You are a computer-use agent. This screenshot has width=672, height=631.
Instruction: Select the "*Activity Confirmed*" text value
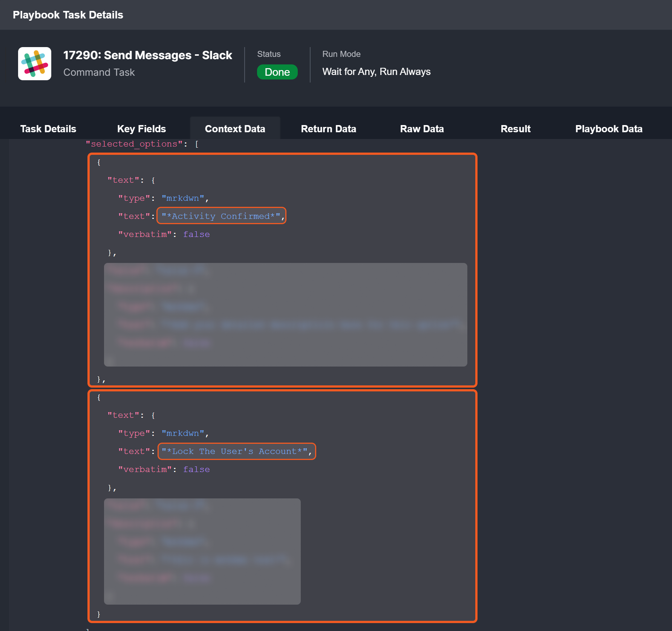[x=221, y=216]
